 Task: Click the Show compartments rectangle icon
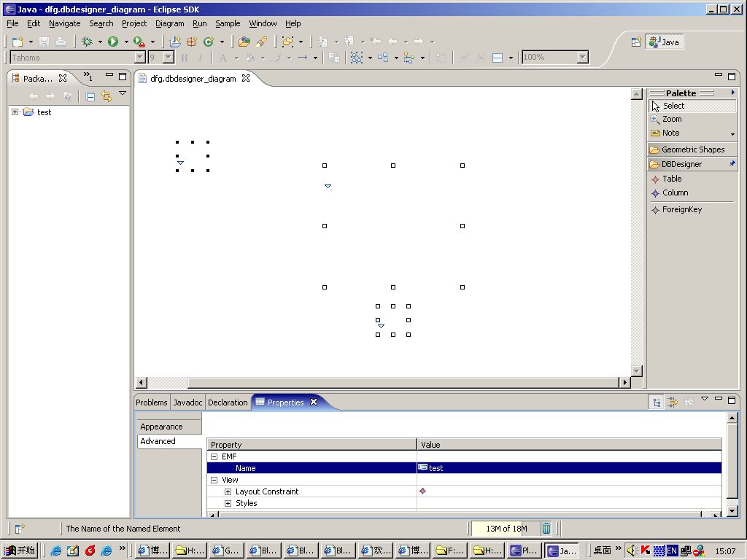coord(498,58)
